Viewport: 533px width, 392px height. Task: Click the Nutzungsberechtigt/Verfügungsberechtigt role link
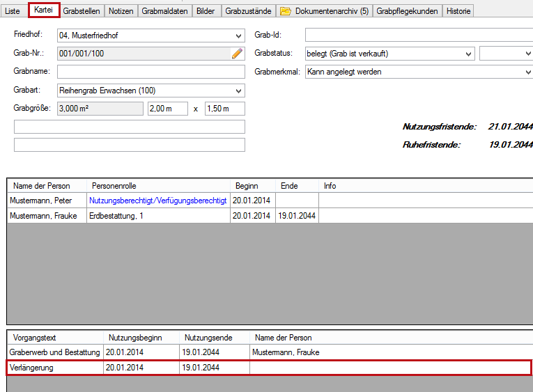158,201
